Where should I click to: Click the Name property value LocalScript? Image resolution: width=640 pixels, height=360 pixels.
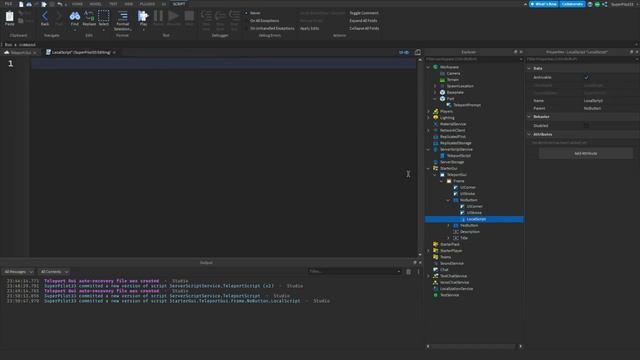593,100
